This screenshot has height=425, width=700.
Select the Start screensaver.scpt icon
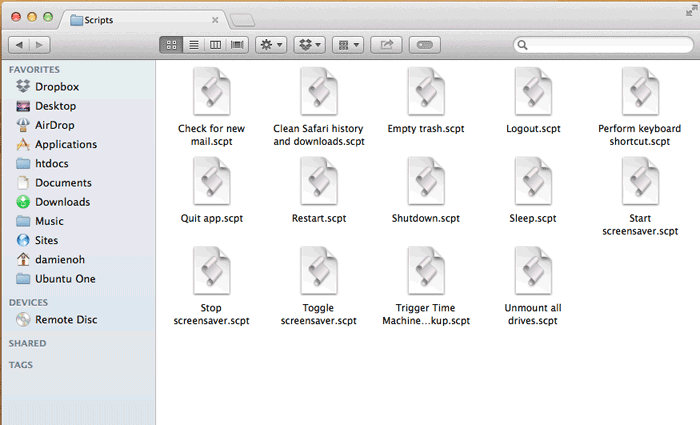[x=640, y=181]
